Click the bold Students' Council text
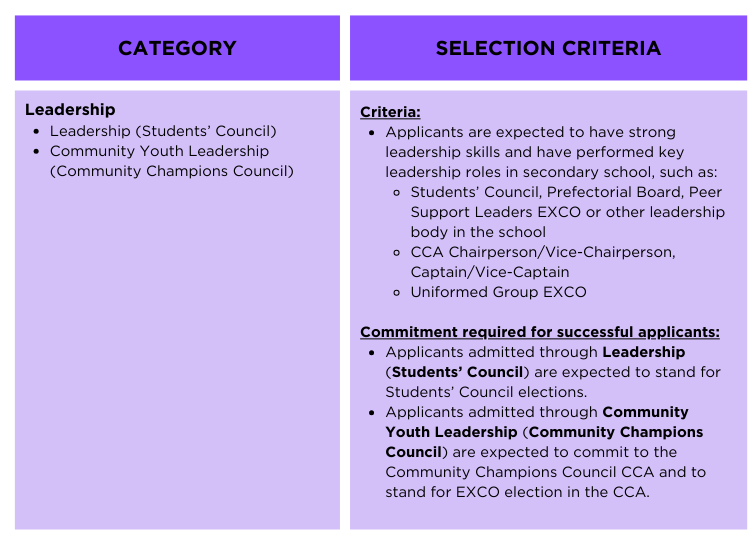This screenshot has width=756, height=541. [x=458, y=372]
